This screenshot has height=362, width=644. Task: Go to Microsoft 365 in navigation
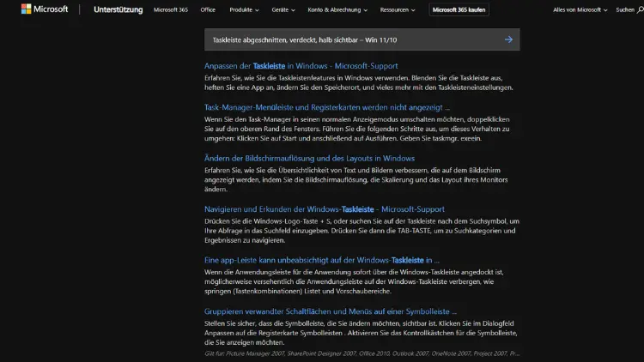171,9
